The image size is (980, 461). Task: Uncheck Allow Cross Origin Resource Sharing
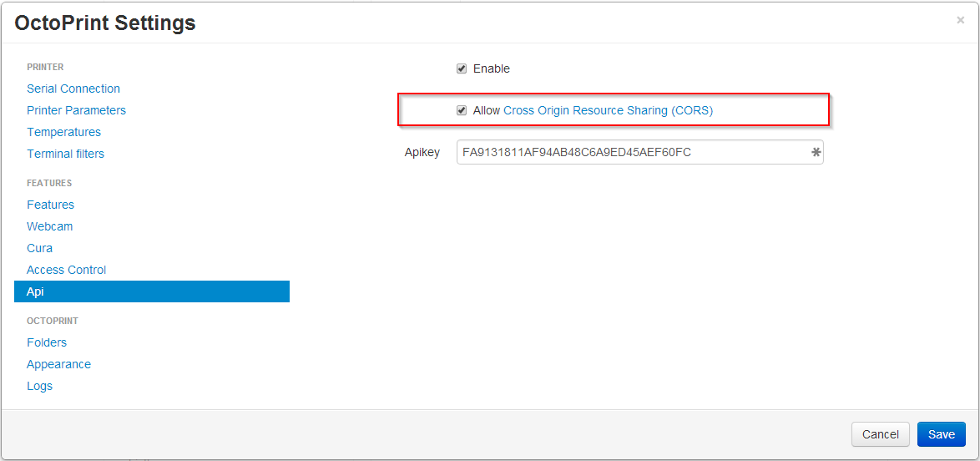462,110
